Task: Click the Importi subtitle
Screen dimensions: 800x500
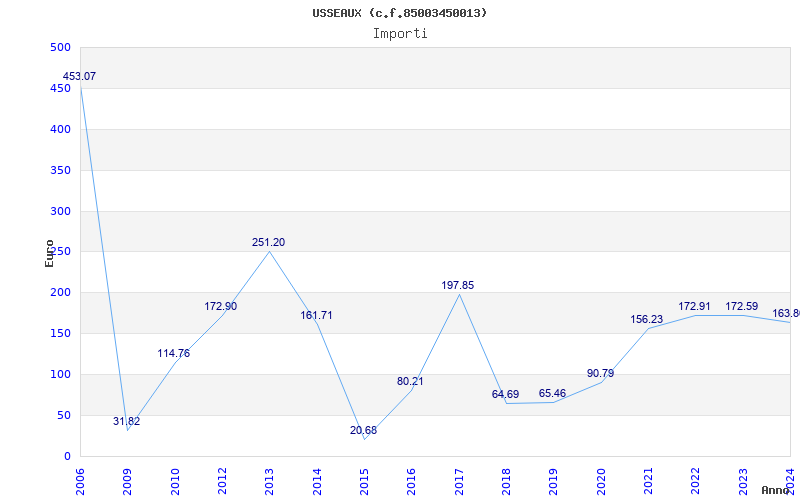Action: click(x=400, y=34)
